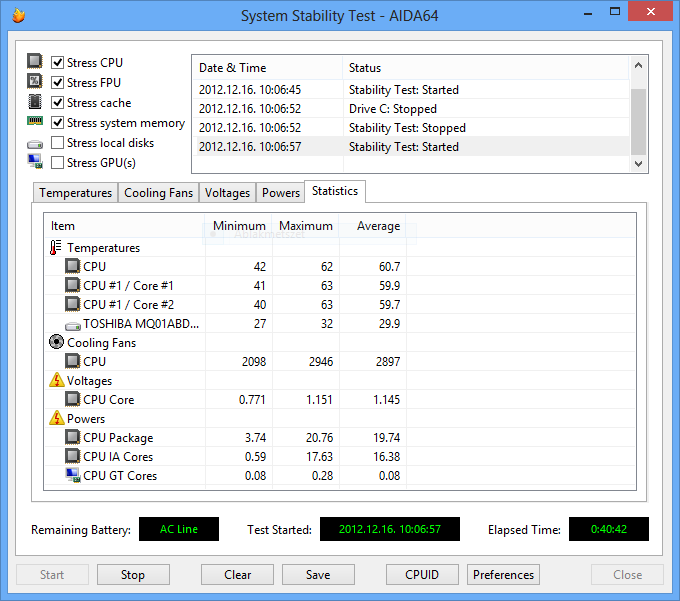Click the fan icon beside Cooling Fans
The height and width of the screenshot is (601, 680).
pyautogui.click(x=56, y=343)
